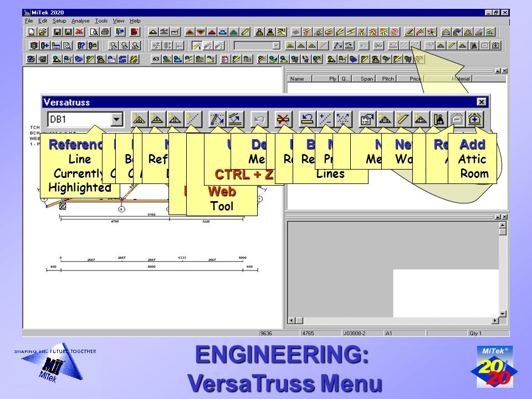Click the first Save floppy disk icon
Image resolution: width=532 pixels, height=399 pixels.
click(x=57, y=32)
